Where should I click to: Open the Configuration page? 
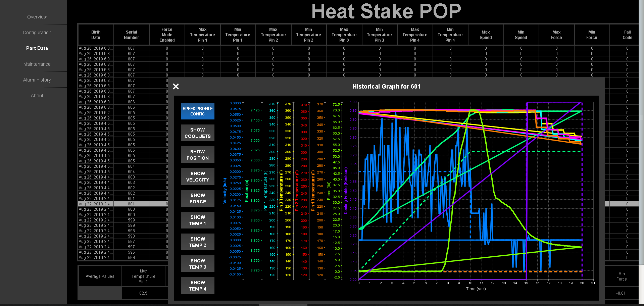click(37, 32)
